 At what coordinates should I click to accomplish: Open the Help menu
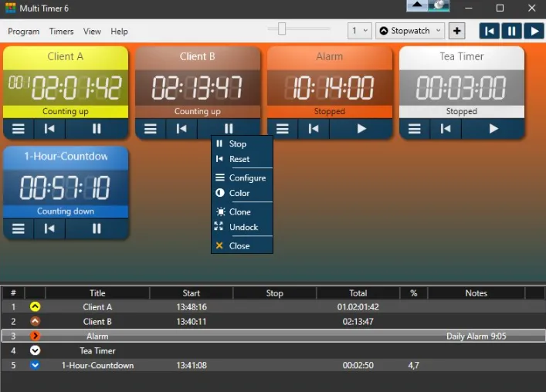[x=119, y=32]
